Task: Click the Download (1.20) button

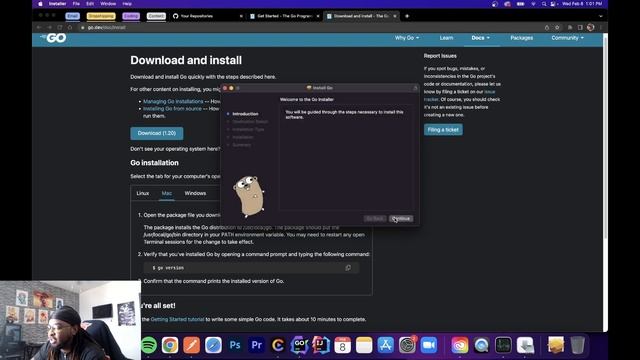Action: pos(157,133)
